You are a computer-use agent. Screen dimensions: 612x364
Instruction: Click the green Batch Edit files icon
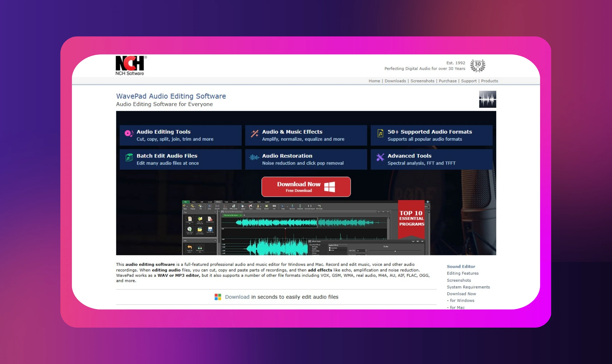(x=129, y=157)
